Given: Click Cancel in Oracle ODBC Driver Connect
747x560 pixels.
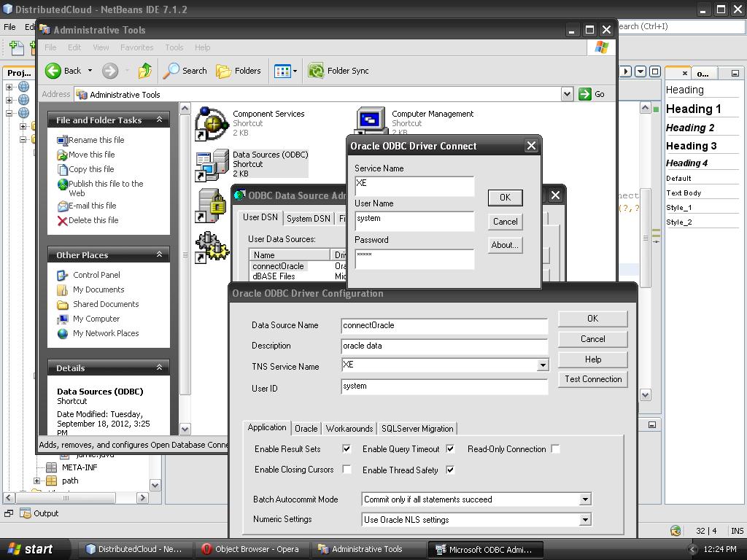Looking at the screenshot, I should click(x=505, y=222).
